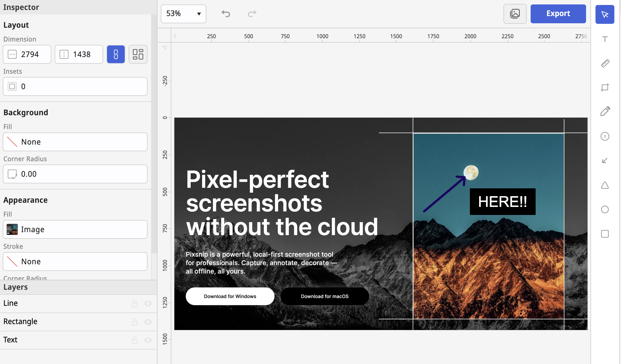Screen dimensions: 621x364
Task: Select the Pencil drawing tool
Action: click(605, 111)
